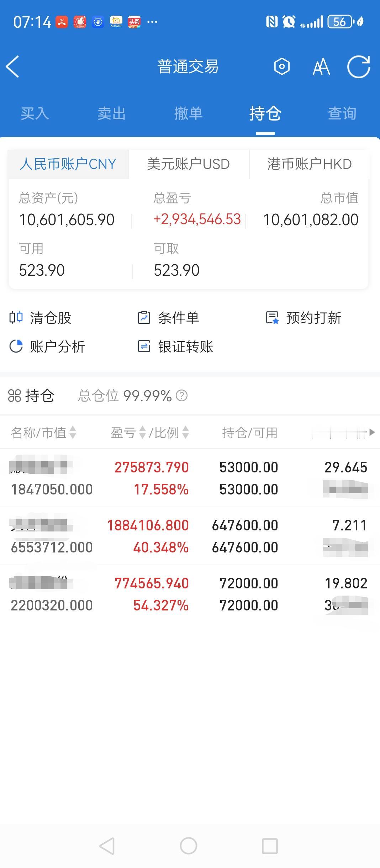Tap the missed call notification icon
Image resolution: width=380 pixels, height=868 pixels.
62,22
